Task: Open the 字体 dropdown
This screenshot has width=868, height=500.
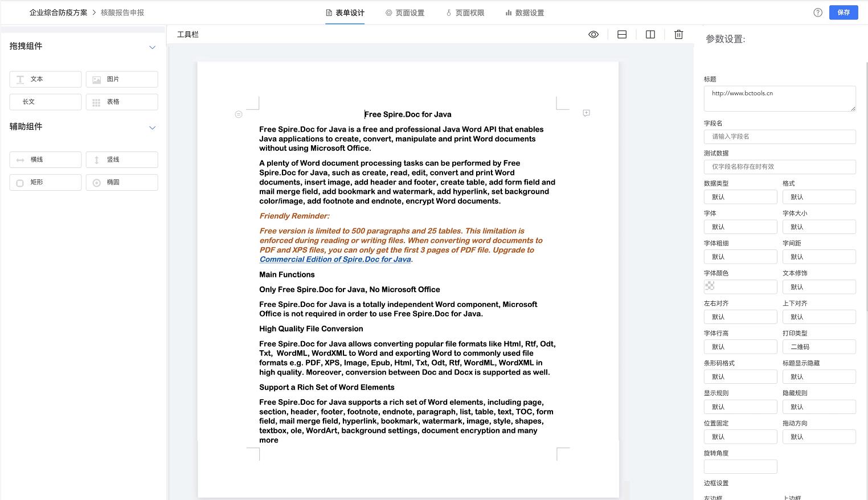Action: click(740, 227)
